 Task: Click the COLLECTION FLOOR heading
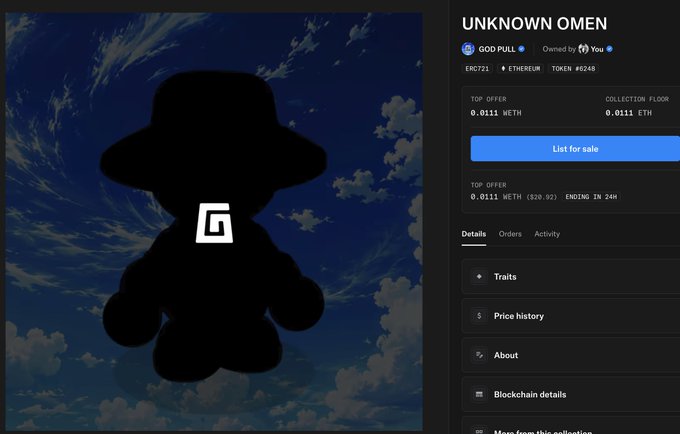(637, 99)
